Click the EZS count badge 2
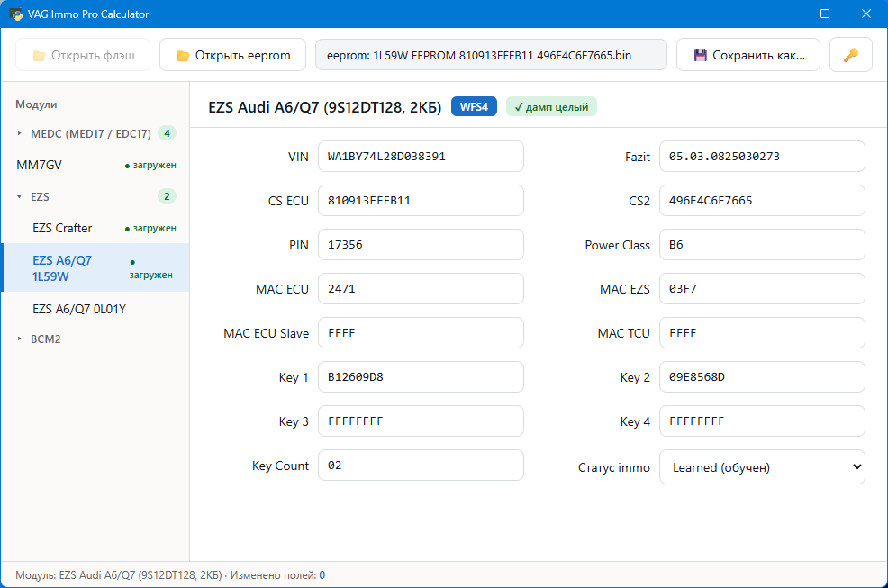888x588 pixels. pos(167,196)
